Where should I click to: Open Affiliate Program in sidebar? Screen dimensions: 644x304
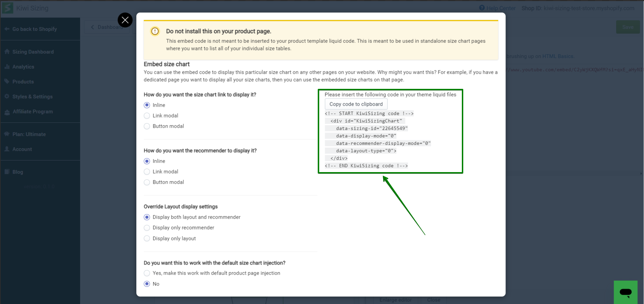(x=33, y=112)
